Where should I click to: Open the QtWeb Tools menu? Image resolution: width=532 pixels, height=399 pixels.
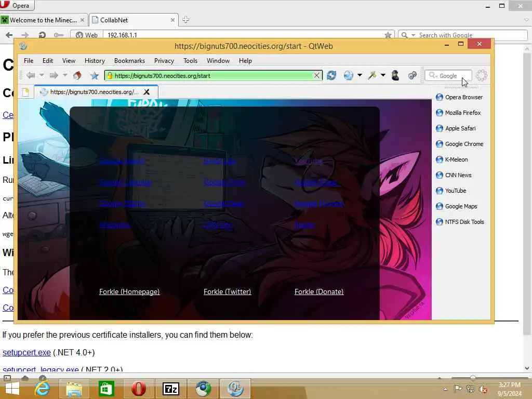point(190,61)
